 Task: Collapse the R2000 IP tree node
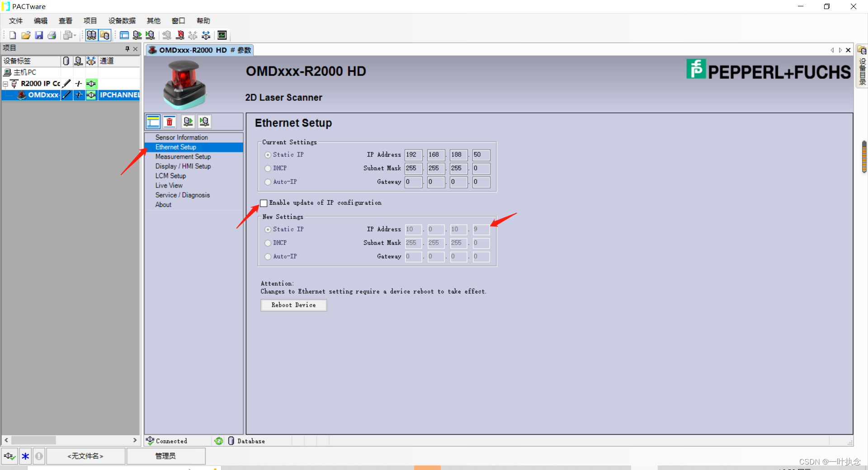click(x=5, y=84)
